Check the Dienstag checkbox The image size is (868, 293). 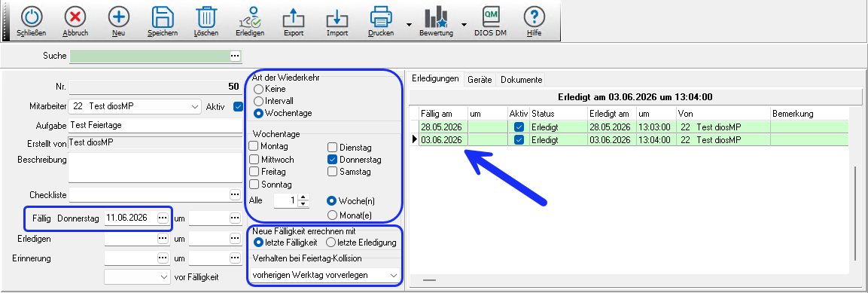pyautogui.click(x=333, y=148)
